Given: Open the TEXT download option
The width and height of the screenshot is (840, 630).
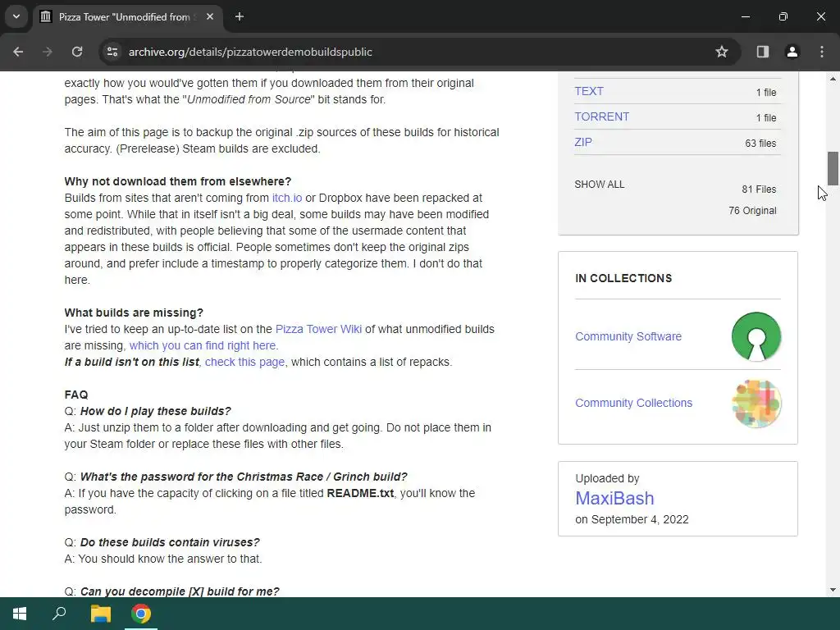Looking at the screenshot, I should click(x=589, y=91).
